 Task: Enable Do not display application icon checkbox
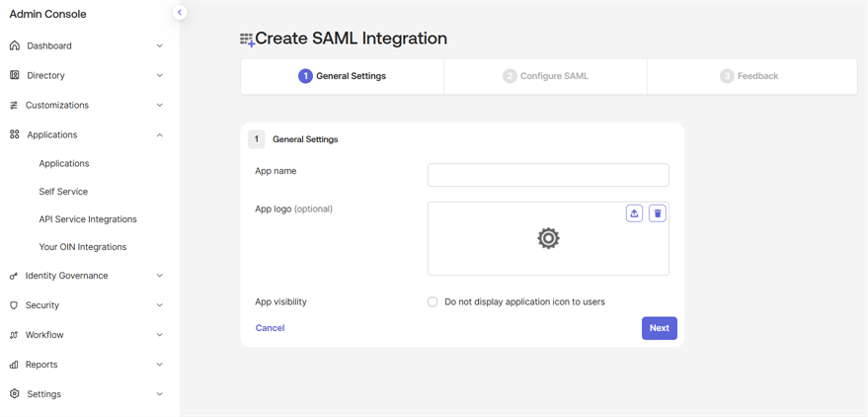pyautogui.click(x=433, y=301)
